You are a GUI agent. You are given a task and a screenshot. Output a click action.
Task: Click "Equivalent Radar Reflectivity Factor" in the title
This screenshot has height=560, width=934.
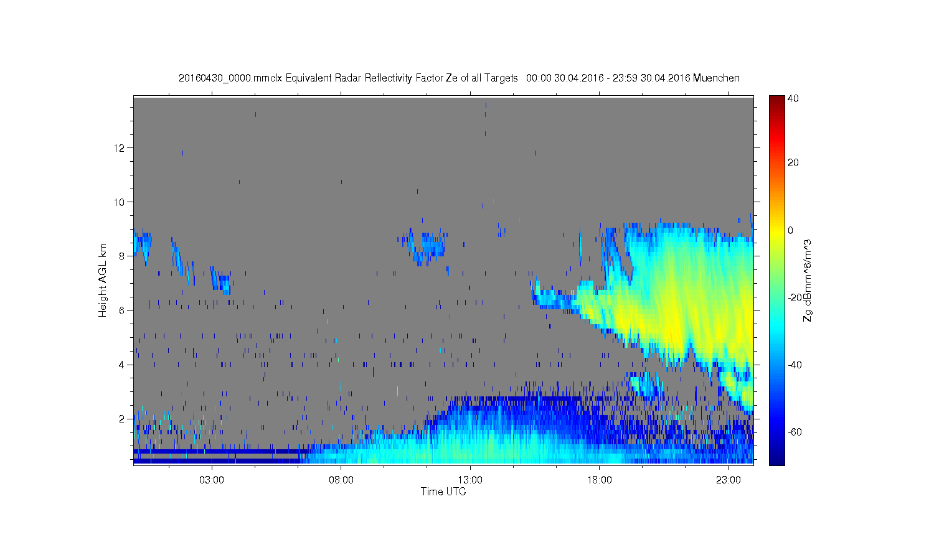point(364,78)
